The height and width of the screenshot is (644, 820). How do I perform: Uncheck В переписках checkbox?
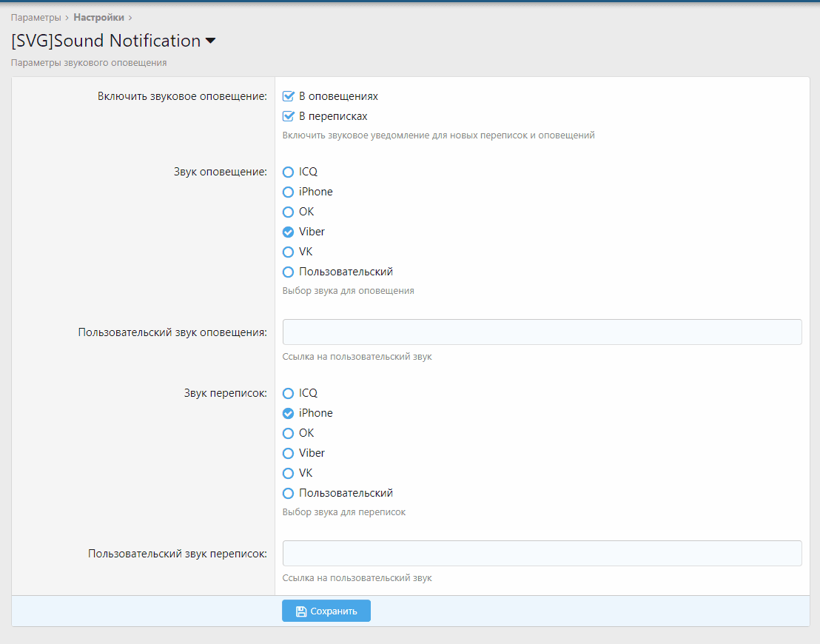coord(287,115)
